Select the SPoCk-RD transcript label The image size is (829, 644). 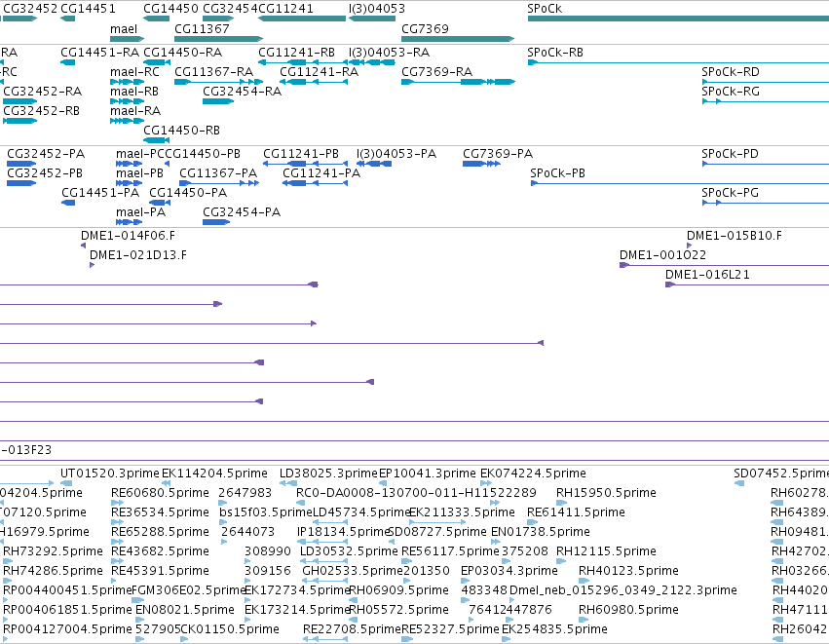click(731, 72)
